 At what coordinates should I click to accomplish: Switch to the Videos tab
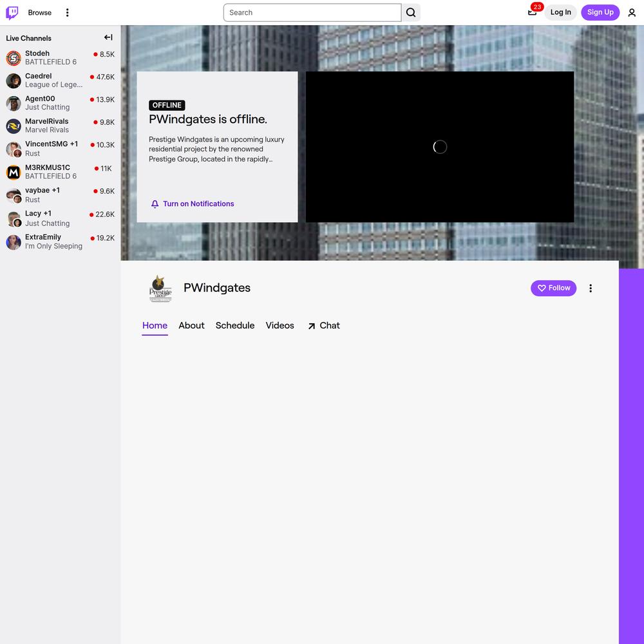tap(279, 325)
